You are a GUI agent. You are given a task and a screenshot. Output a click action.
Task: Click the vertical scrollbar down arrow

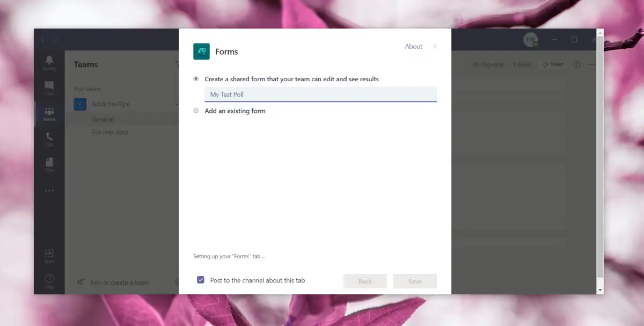[x=600, y=289]
